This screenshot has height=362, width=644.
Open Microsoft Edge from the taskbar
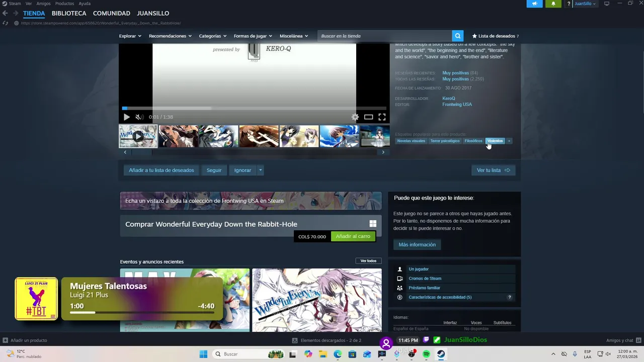(338, 354)
